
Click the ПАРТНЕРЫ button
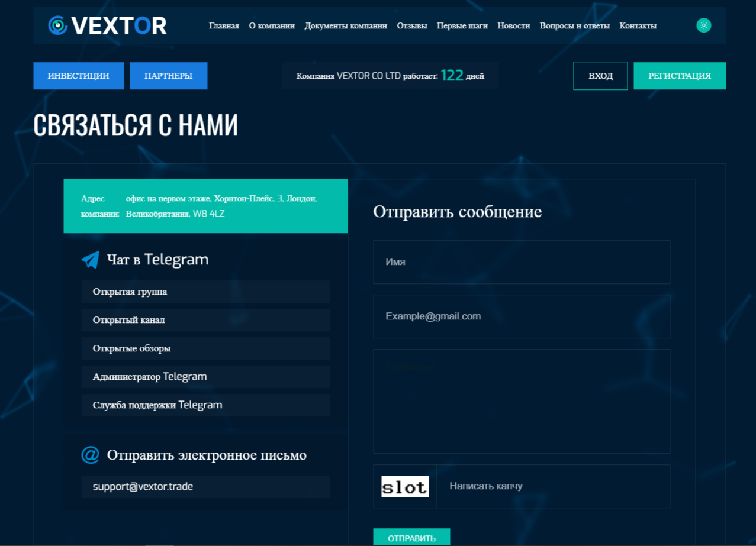[x=169, y=76]
